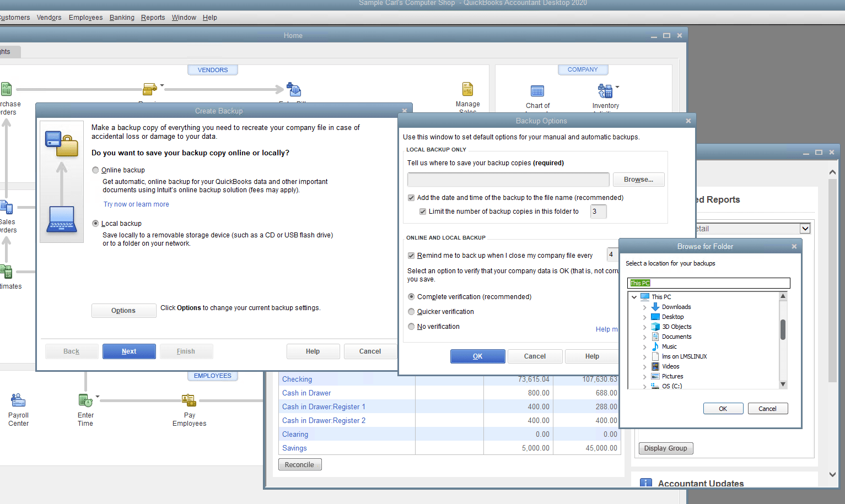The width and height of the screenshot is (845, 504).
Task: Open the reports dropdown in the right panel
Action: (x=805, y=229)
